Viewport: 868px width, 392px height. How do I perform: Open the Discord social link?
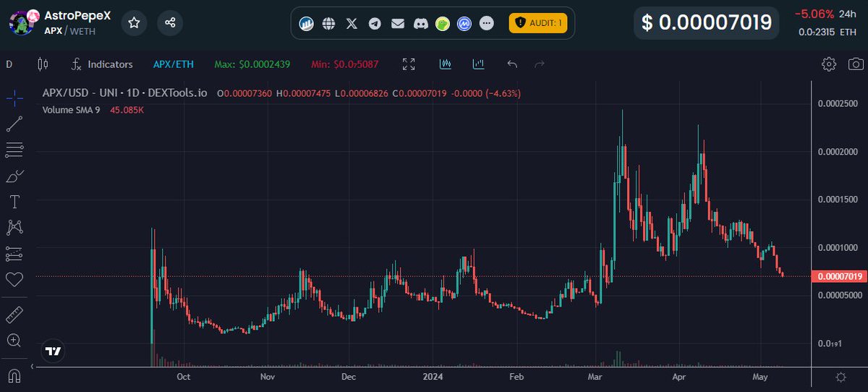click(x=420, y=23)
